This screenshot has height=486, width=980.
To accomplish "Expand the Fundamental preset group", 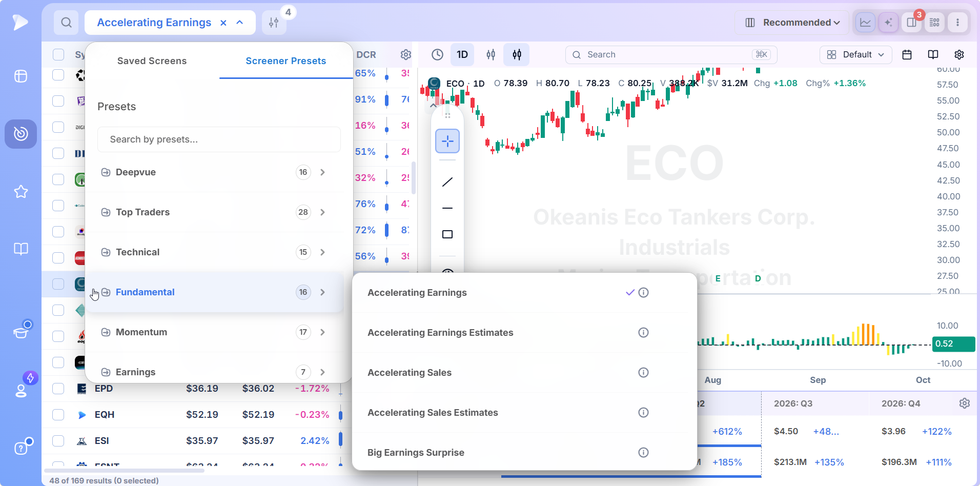I will pos(214,292).
